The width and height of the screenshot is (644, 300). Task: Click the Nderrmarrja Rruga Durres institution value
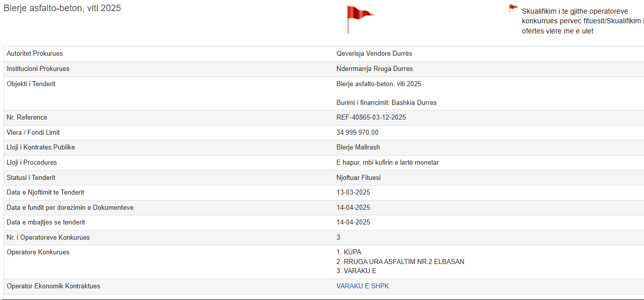click(374, 69)
